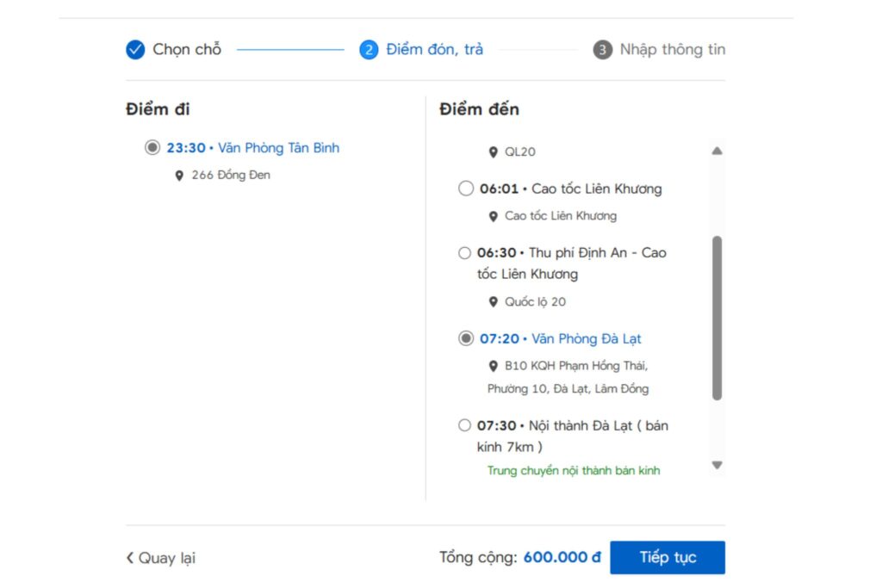Open the Nhập thông tin step
882x588 pixels.
(x=672, y=49)
